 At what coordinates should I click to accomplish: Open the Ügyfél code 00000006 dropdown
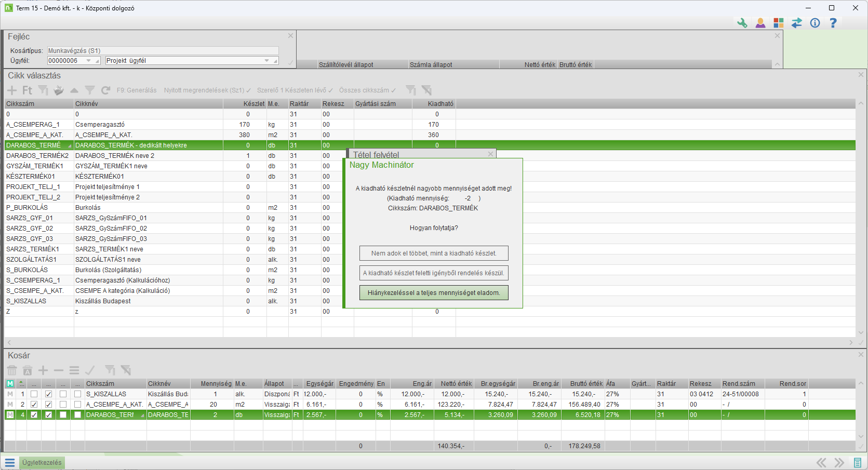89,61
